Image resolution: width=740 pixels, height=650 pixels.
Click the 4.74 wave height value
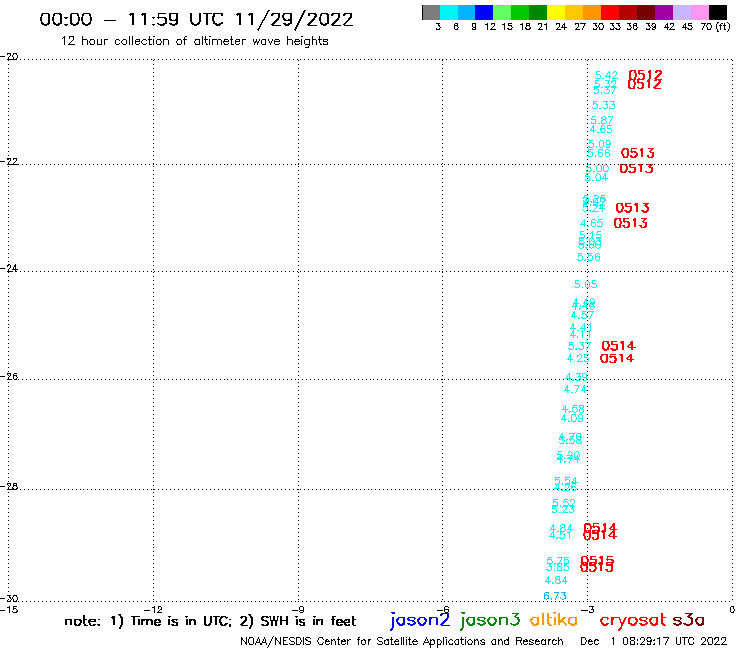[x=575, y=389]
